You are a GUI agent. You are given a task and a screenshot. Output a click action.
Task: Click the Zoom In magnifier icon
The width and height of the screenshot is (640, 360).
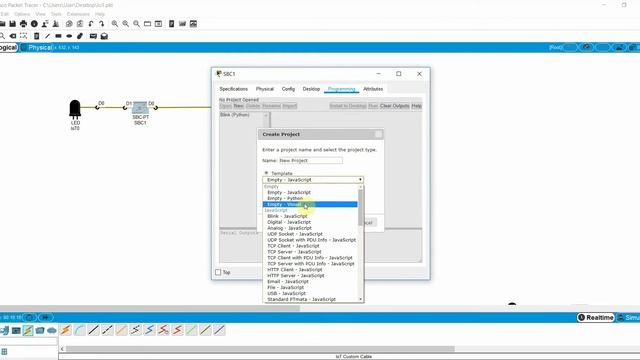[115, 24]
